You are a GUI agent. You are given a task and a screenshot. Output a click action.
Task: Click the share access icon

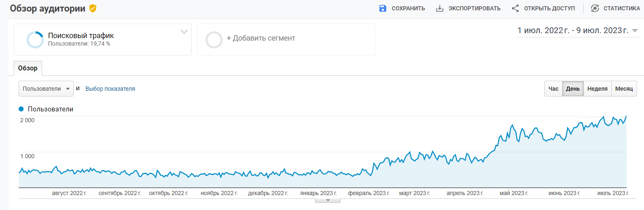tap(515, 8)
